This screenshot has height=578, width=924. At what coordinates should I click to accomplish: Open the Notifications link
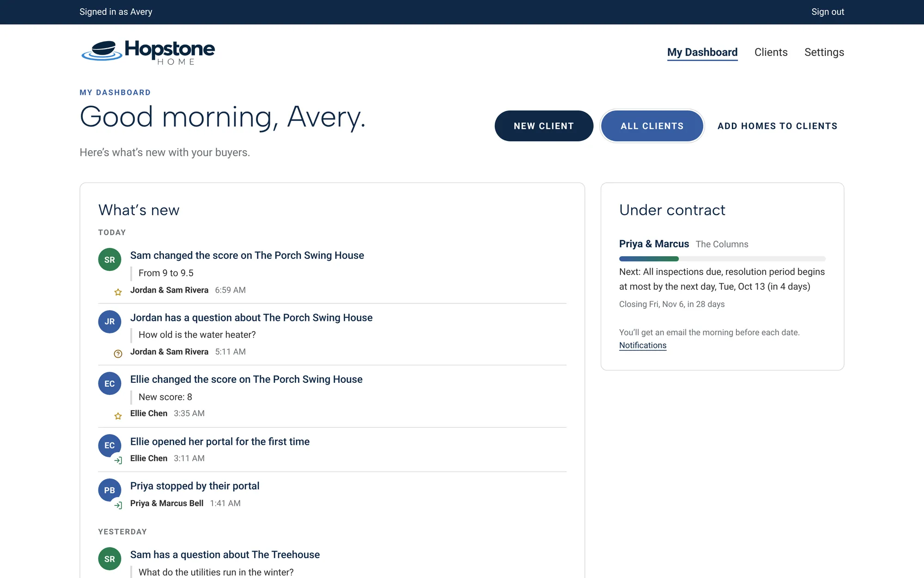[x=643, y=345]
